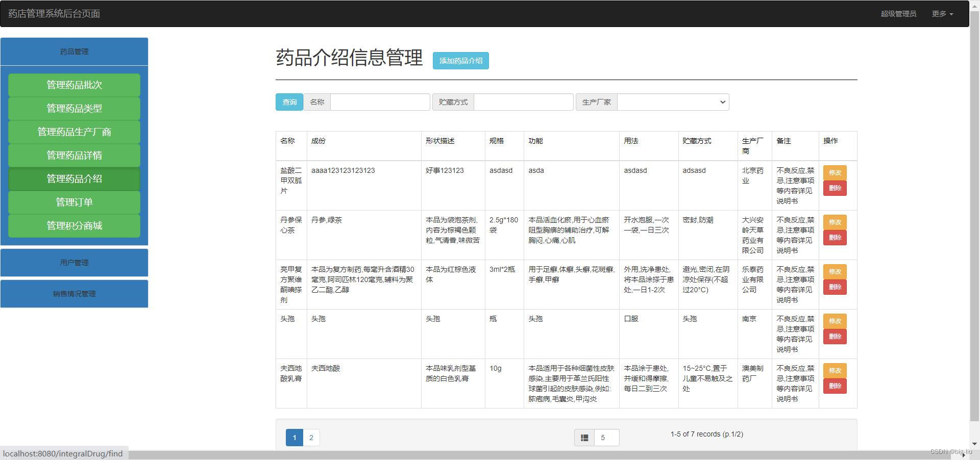Open the page size selector showing 5
Image resolution: width=980 pixels, height=460 pixels.
(606, 437)
